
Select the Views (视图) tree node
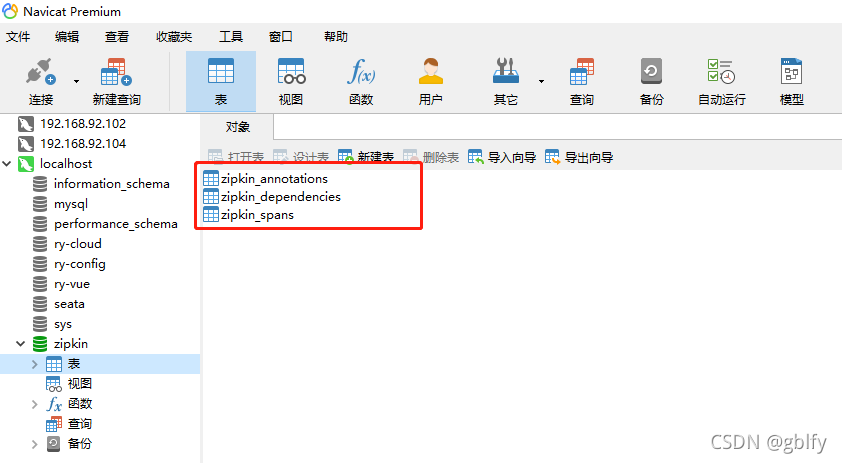tap(69, 384)
